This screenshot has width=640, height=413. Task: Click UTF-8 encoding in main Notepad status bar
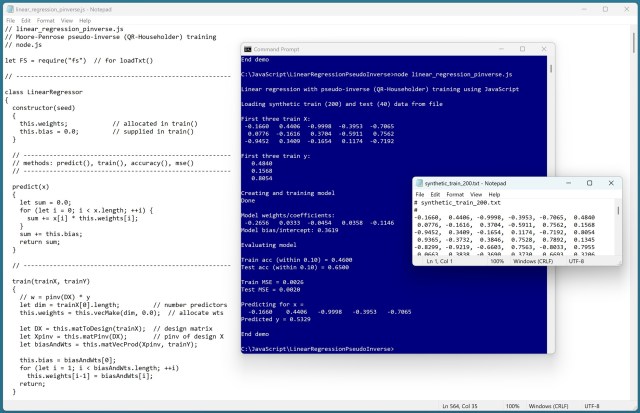click(x=590, y=405)
